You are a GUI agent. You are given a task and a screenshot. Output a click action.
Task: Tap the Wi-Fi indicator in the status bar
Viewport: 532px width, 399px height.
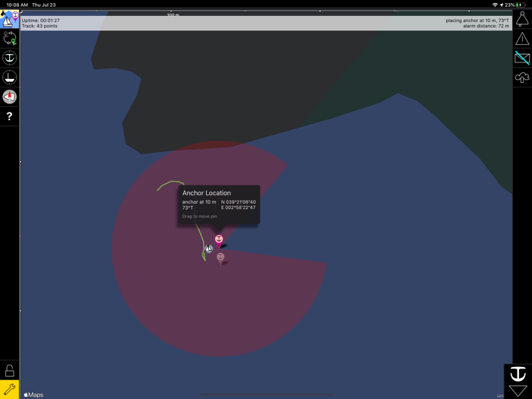pyautogui.click(x=495, y=5)
